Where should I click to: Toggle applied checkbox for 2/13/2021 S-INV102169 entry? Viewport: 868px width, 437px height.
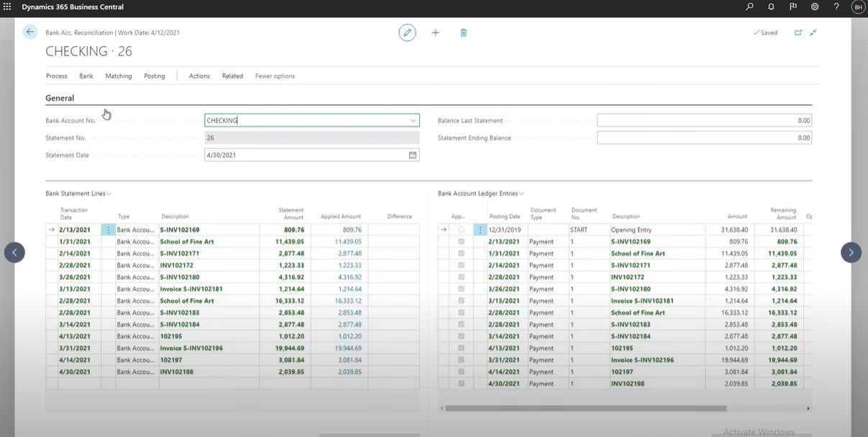461,242
